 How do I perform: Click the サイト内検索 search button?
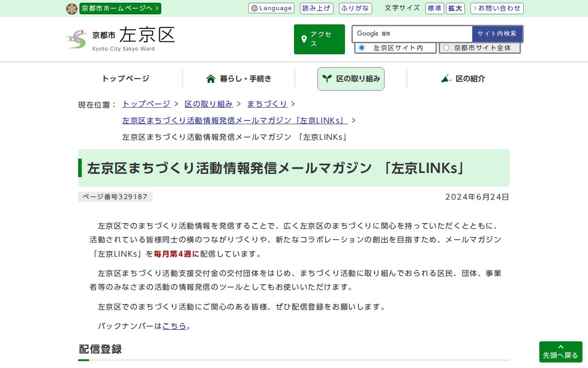click(x=497, y=34)
